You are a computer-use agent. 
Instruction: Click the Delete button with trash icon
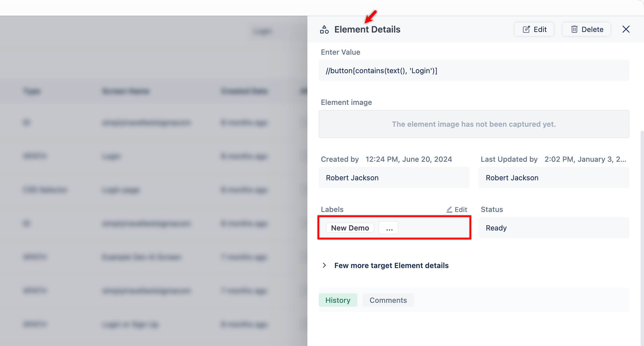587,29
